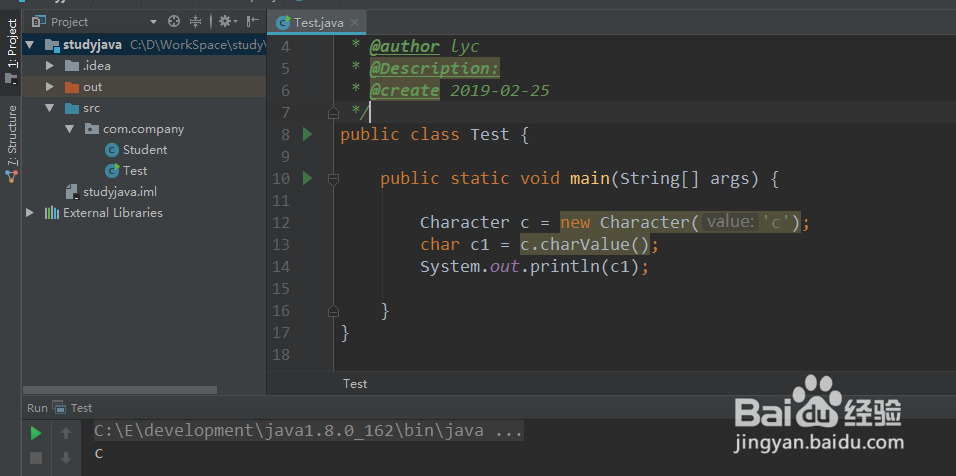Viewport: 956px width, 476px height.
Task: Click the up arrow in Run panel
Action: point(66,433)
